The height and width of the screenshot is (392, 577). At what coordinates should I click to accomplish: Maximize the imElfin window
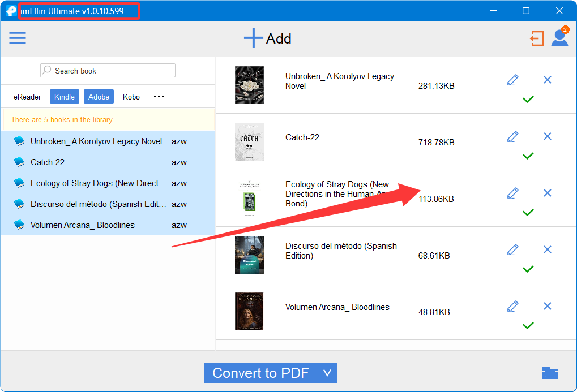coord(526,11)
